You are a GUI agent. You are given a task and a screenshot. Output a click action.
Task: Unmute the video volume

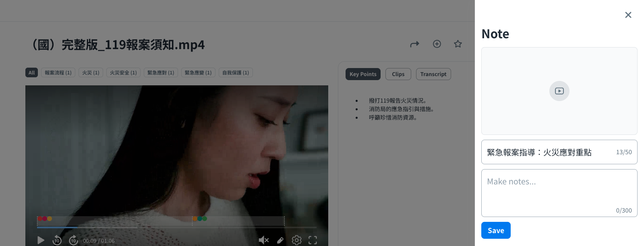coord(263,240)
